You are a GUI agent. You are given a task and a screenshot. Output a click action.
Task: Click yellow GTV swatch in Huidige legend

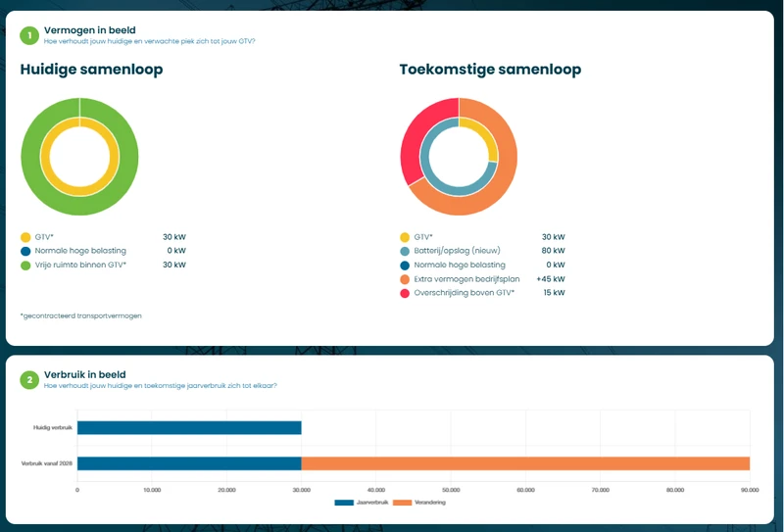click(25, 237)
